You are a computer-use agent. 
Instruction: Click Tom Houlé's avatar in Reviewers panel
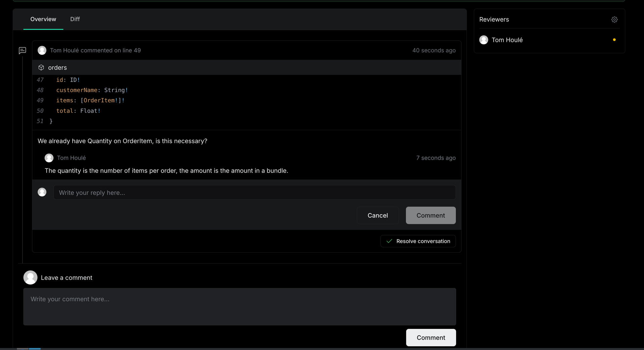484,40
